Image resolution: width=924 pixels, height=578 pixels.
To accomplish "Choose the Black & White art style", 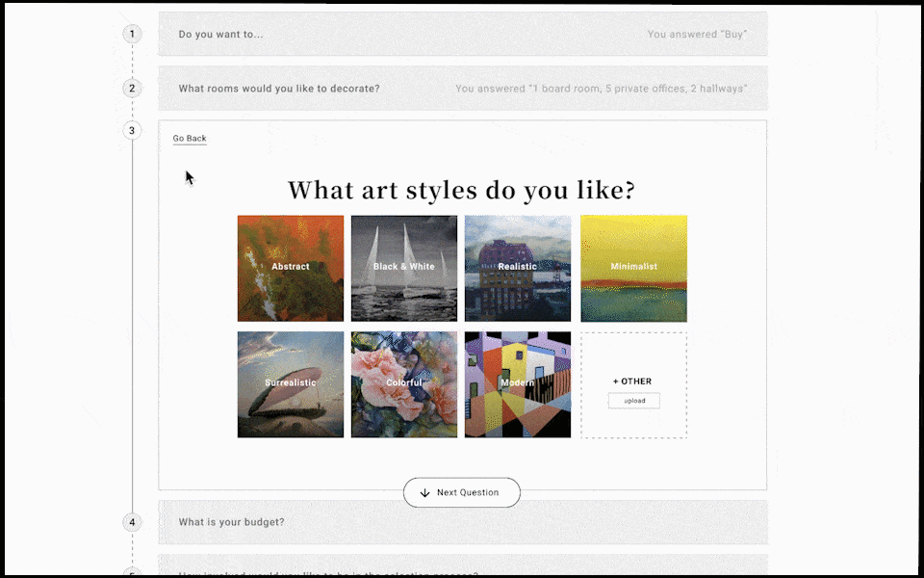I will (404, 269).
